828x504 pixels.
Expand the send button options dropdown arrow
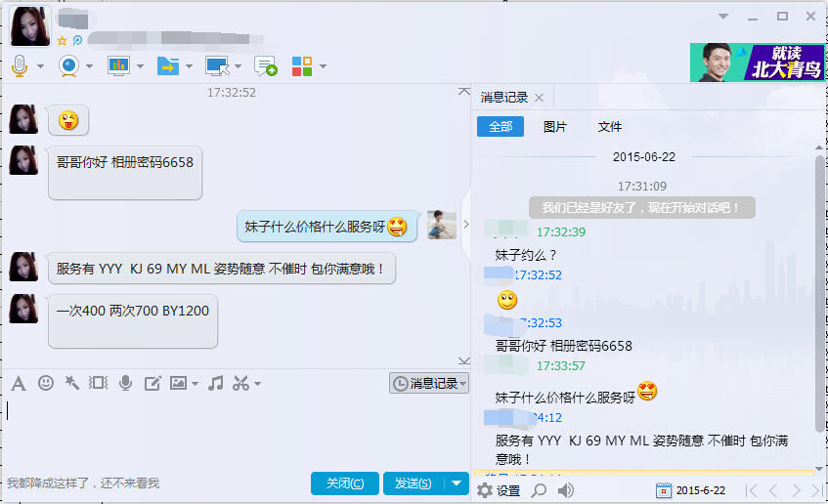[457, 483]
